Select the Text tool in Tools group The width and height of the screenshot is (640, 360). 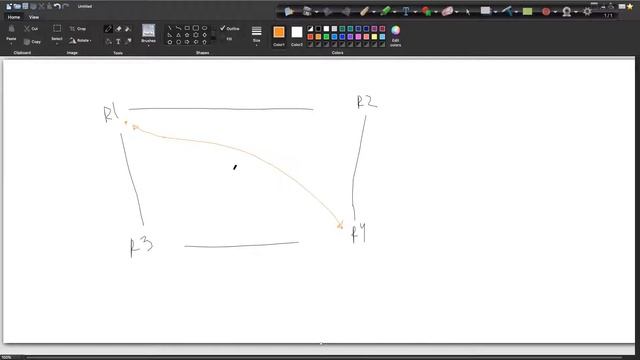(x=118, y=41)
